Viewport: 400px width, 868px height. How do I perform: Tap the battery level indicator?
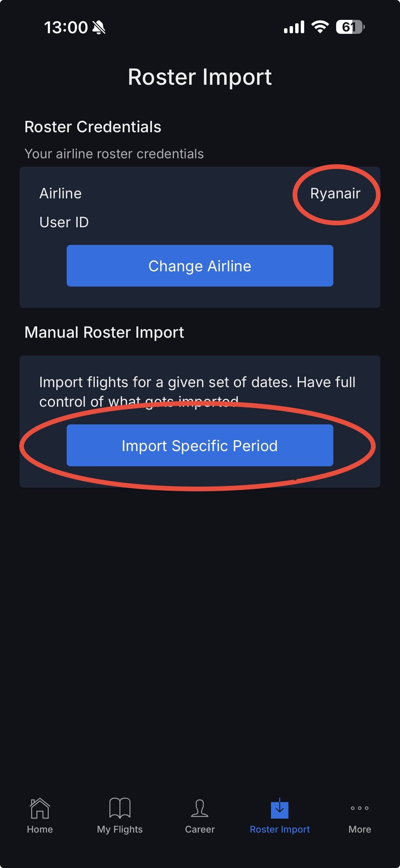350,27
